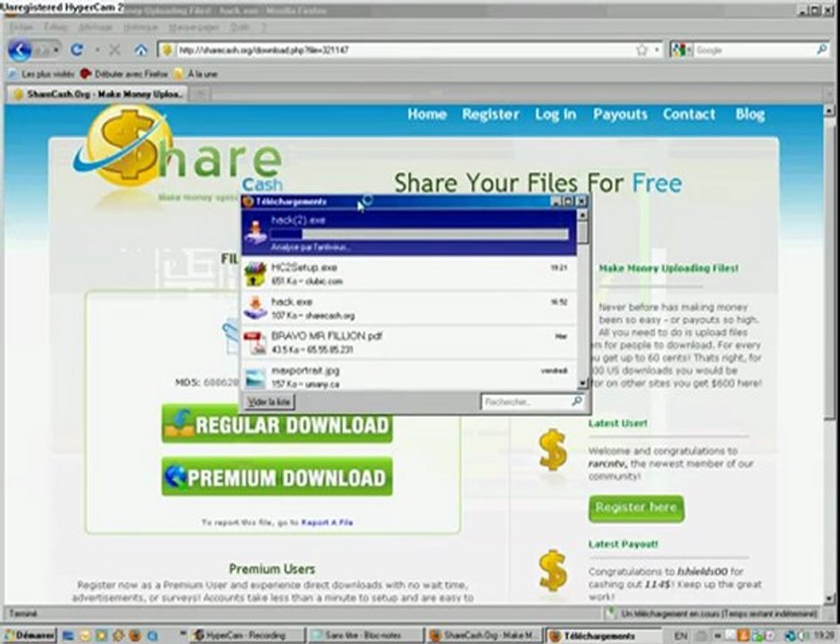Switch to HyperCam - Recording taskbar item
This screenshot has height=644, width=840.
pos(246,635)
